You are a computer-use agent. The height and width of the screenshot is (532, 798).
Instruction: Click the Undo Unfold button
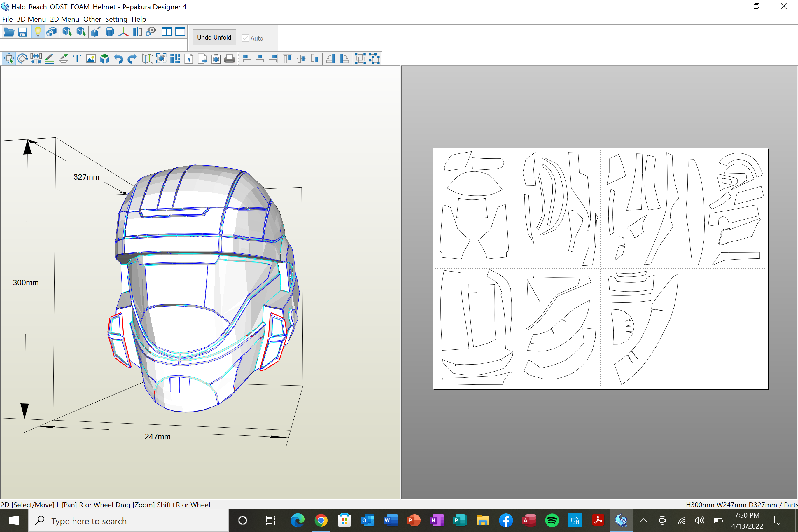coord(214,37)
